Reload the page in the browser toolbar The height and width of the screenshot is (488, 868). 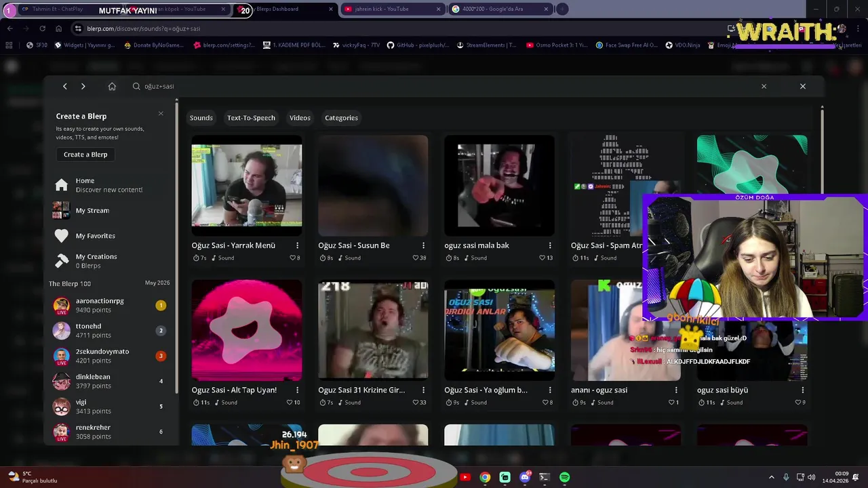click(42, 28)
